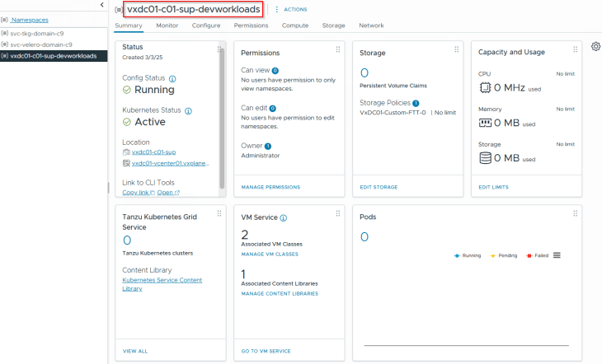602x364 pixels.
Task: Click the settings gear icon at top right
Action: click(595, 46)
